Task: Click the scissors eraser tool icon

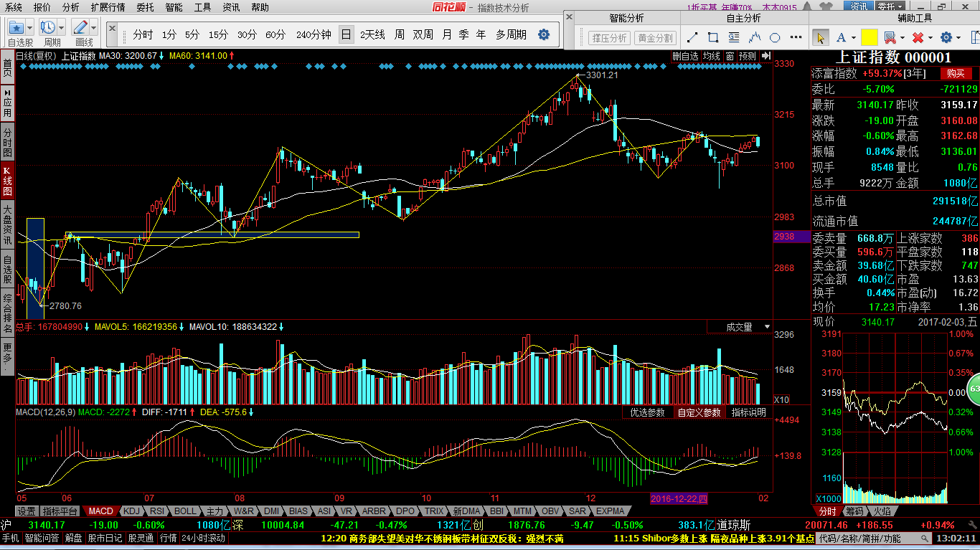Action: coord(890,37)
